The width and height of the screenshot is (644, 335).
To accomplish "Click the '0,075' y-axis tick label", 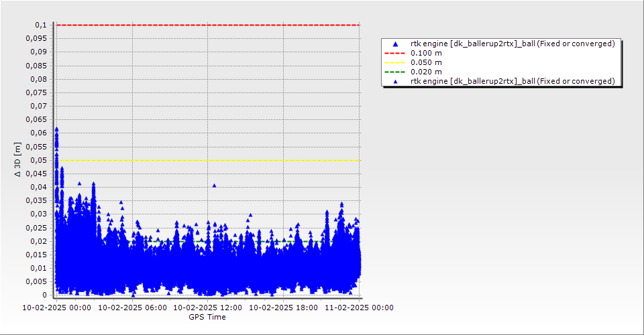I will [x=36, y=92].
